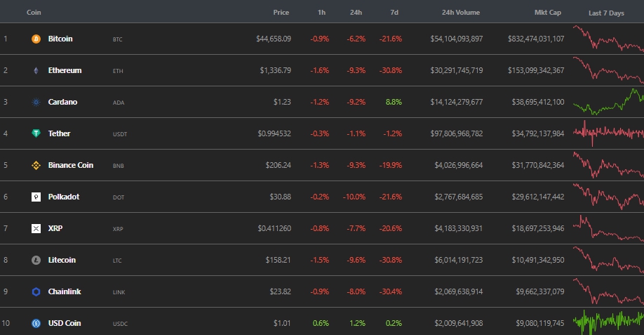Screen dimensions: 644x335
Task: Click the Ethereum diamond icon
Action: (36, 71)
